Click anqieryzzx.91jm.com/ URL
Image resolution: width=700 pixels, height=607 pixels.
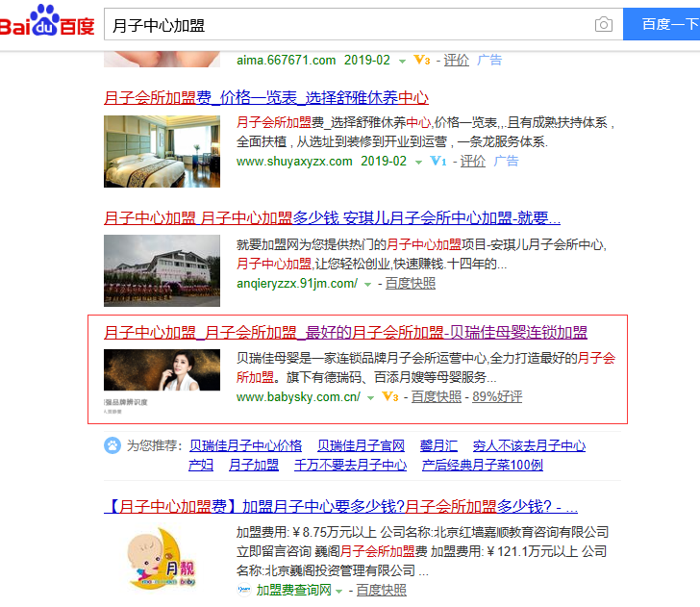click(297, 283)
